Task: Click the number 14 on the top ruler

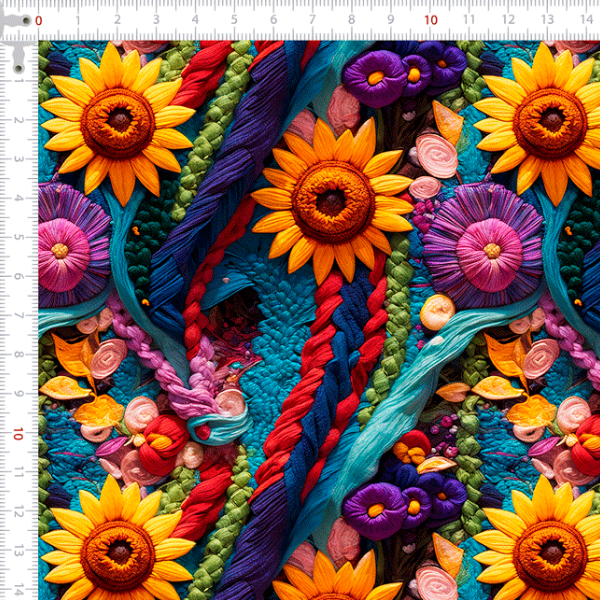Action: click(x=587, y=20)
